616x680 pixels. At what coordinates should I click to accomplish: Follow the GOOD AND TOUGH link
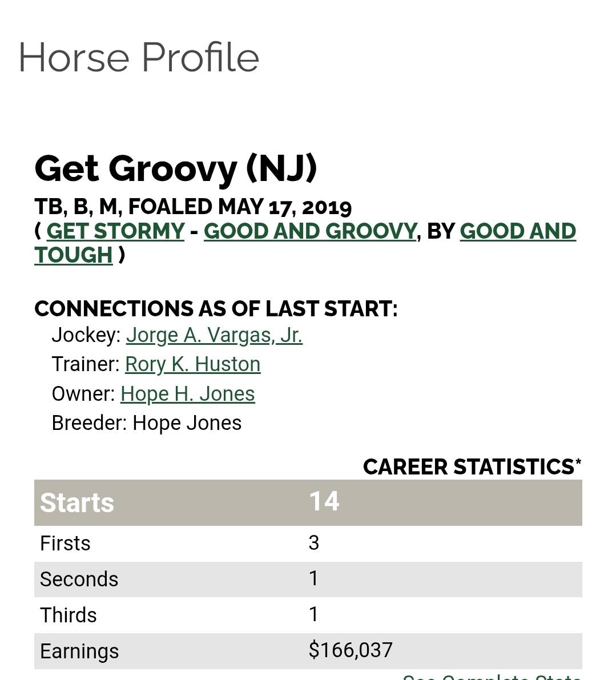517,231
